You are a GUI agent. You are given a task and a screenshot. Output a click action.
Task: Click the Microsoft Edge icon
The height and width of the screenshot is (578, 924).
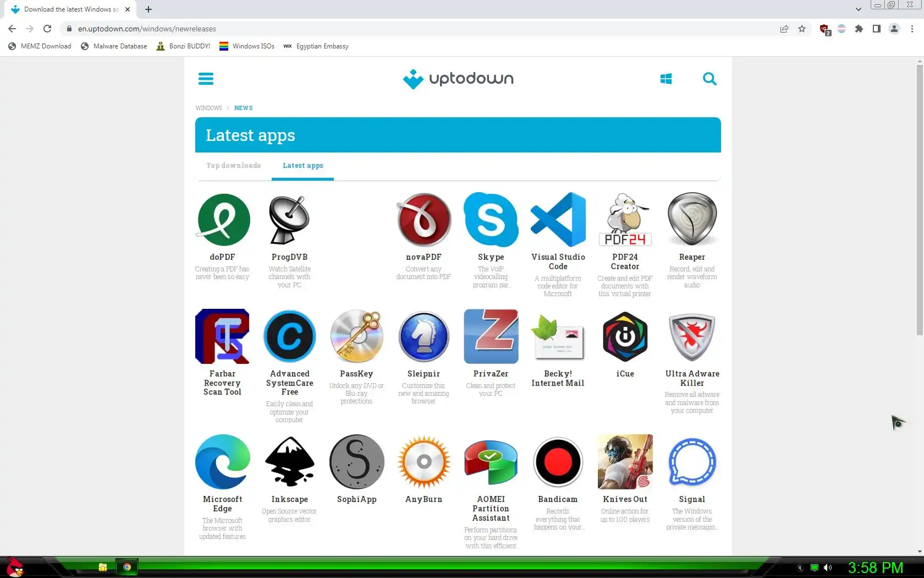pos(223,462)
